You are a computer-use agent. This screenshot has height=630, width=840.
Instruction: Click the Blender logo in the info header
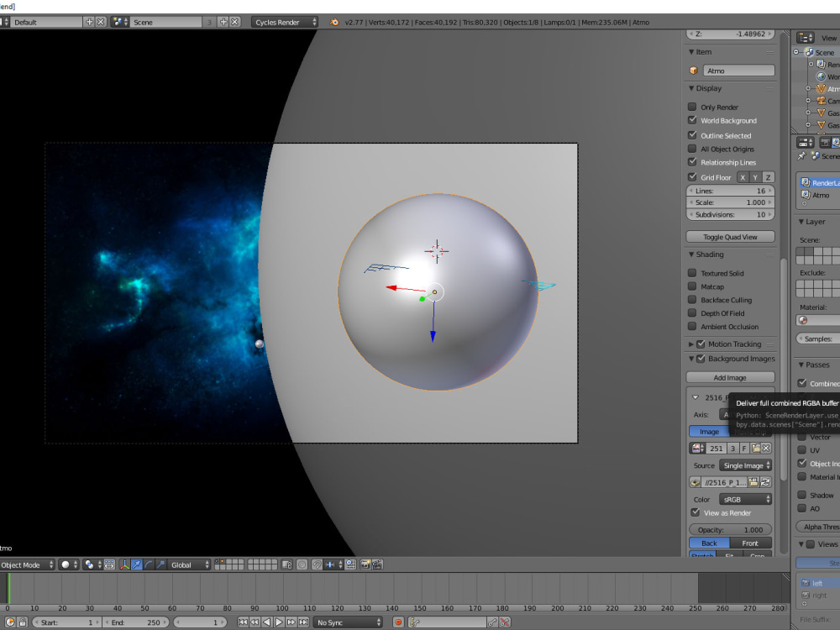click(x=334, y=22)
